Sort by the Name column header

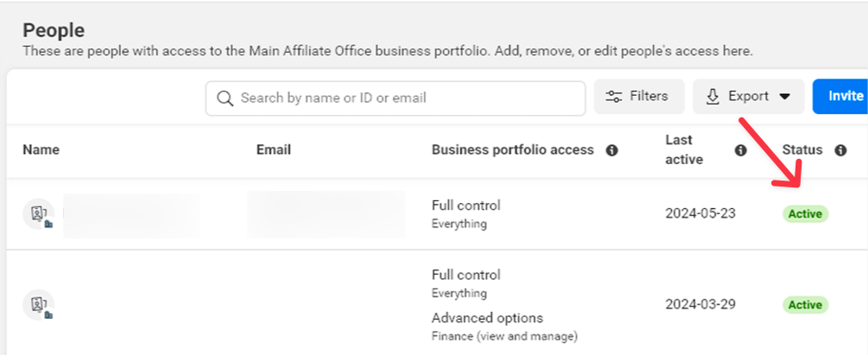(x=41, y=149)
